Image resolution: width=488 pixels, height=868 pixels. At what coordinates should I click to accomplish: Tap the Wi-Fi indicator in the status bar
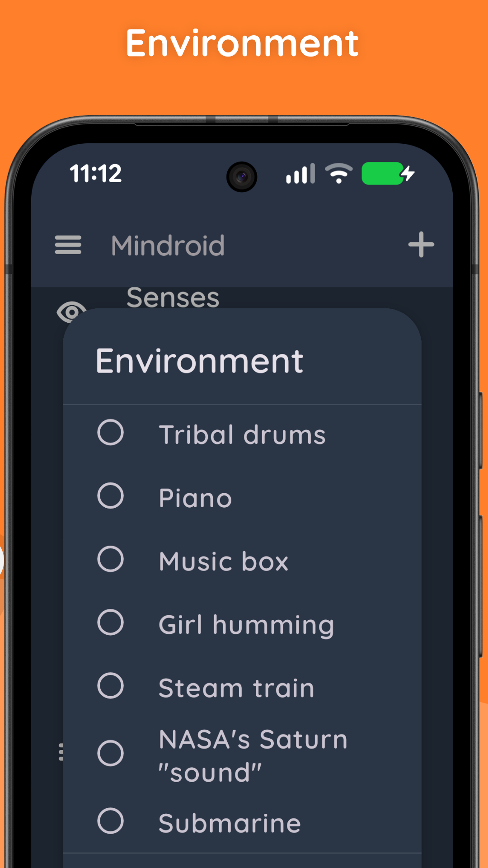(338, 173)
